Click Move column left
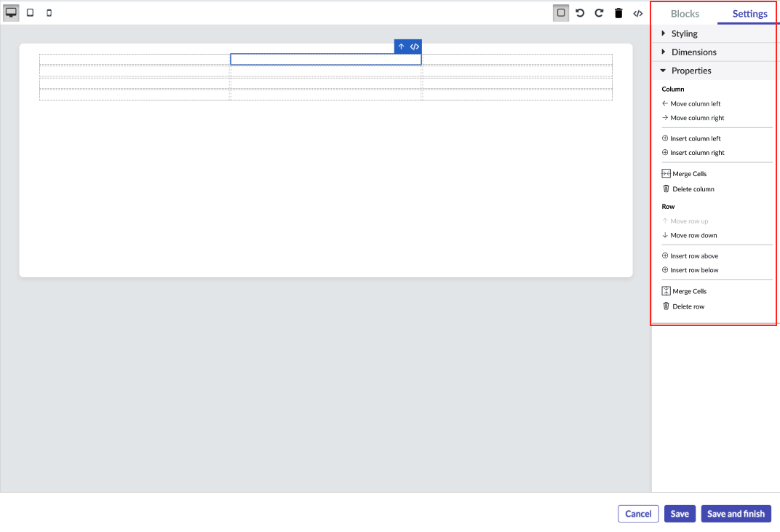Viewport: 780px width, 532px height. [x=691, y=103]
